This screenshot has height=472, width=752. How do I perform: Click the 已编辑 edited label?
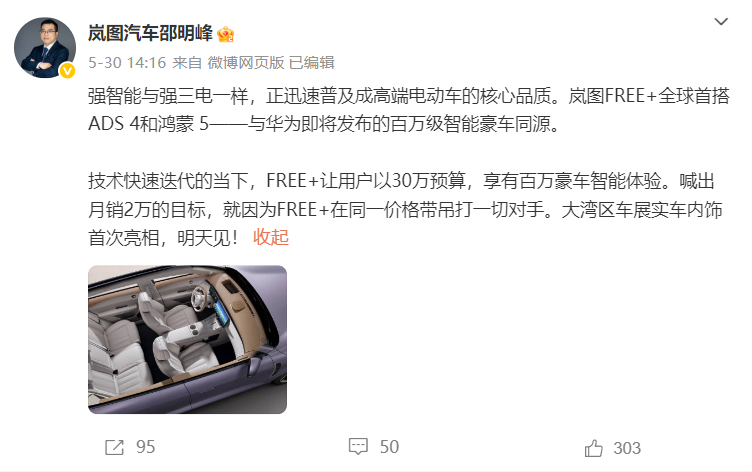312,62
